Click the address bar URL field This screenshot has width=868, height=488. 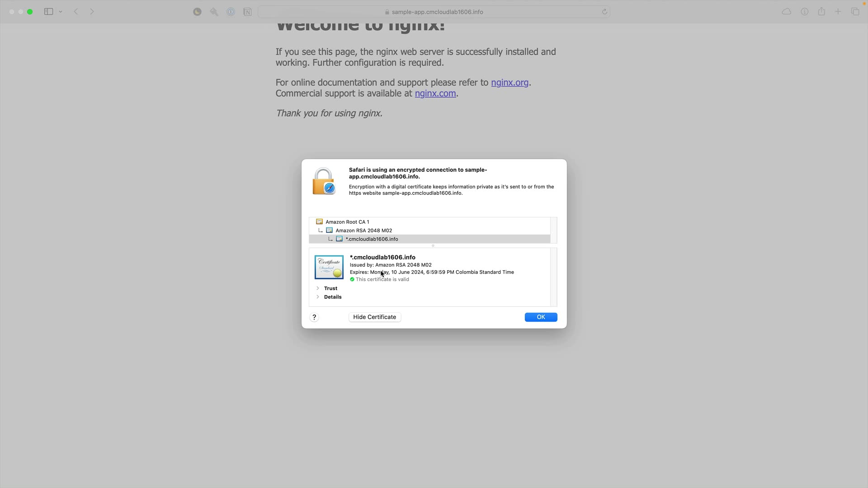[x=434, y=12]
